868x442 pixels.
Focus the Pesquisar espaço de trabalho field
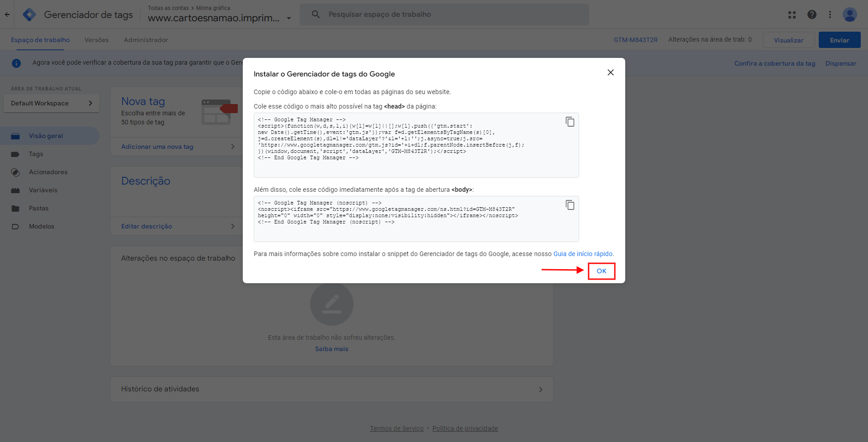coord(444,14)
